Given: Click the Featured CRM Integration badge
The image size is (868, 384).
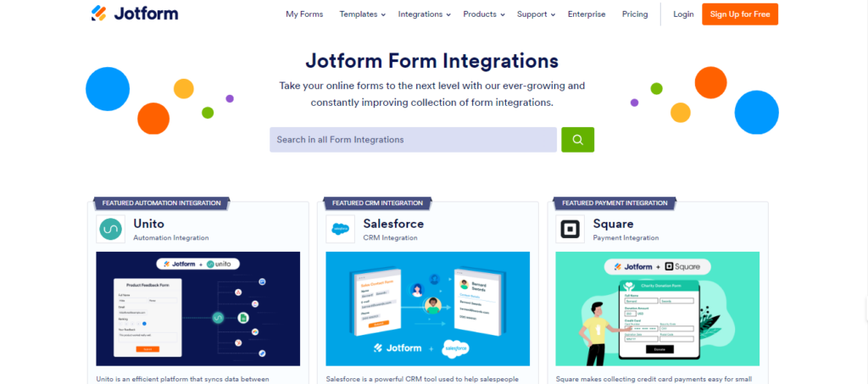Looking at the screenshot, I should (377, 203).
